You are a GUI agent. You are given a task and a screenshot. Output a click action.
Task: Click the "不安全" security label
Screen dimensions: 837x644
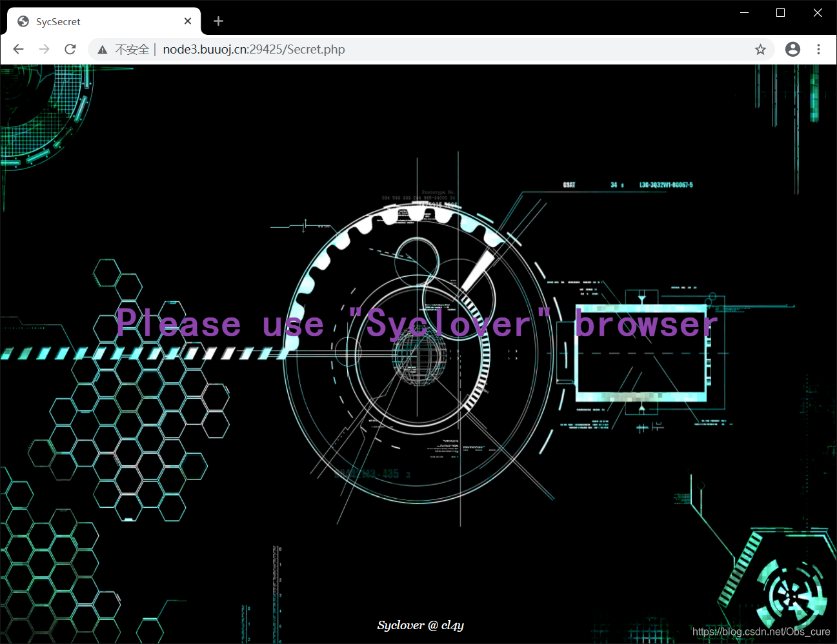coord(132,50)
